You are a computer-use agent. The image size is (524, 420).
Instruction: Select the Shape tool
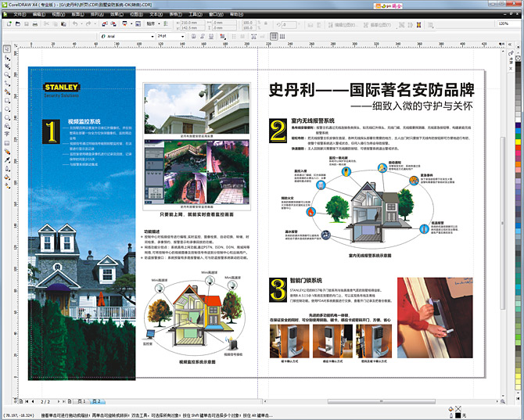(7, 58)
